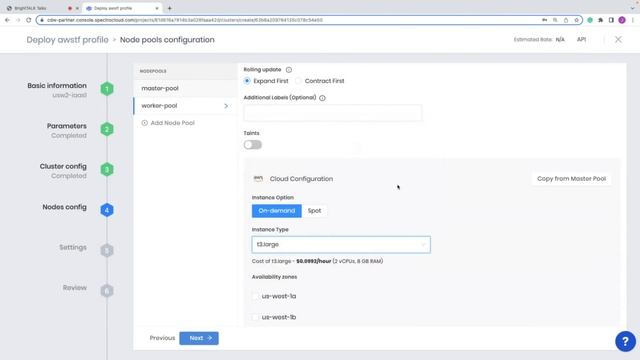640x360 pixels.
Task: Go to the Nodes config step
Action: click(64, 207)
